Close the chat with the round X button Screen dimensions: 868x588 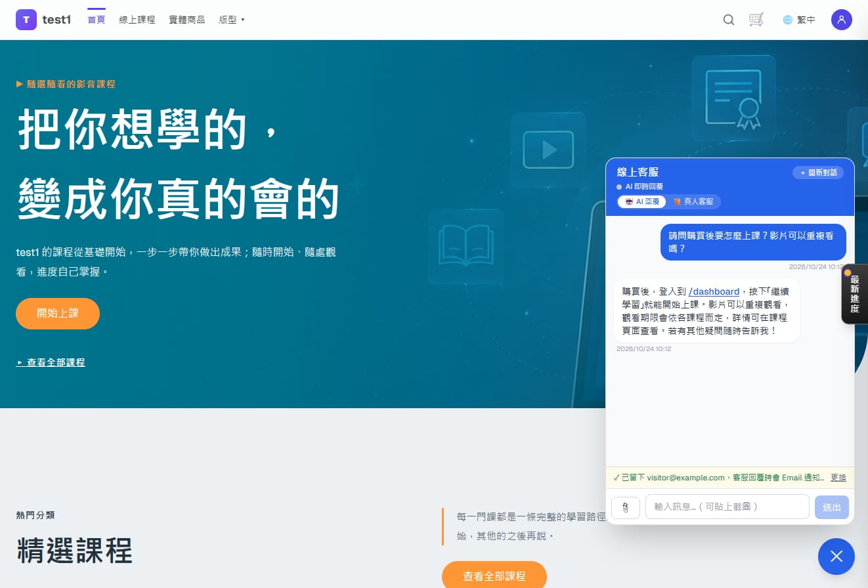(836, 556)
